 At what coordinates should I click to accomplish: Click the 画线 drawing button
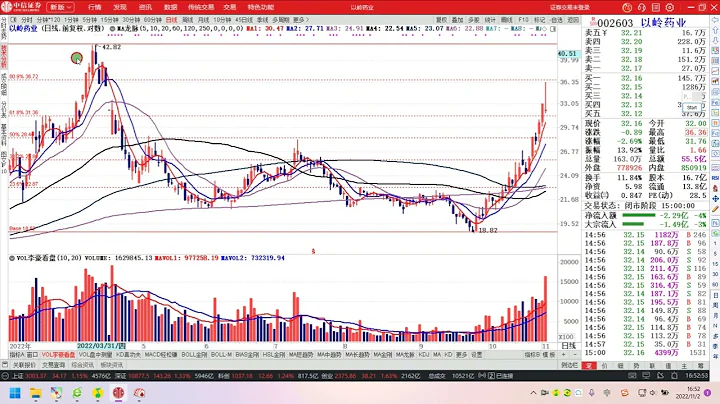pos(506,20)
